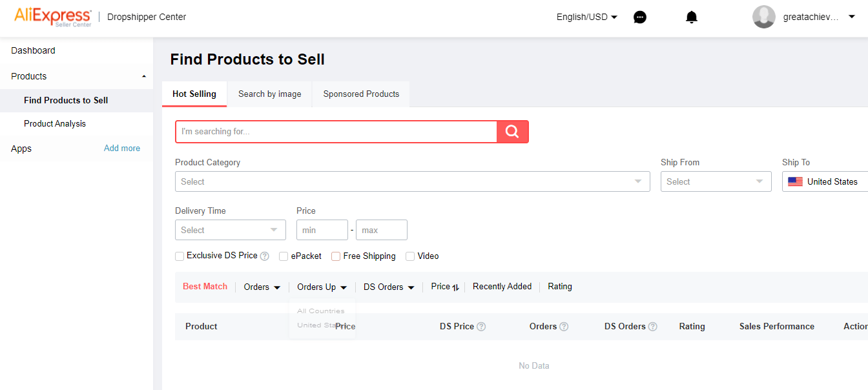Click the user profile avatar
The image size is (868, 390).
[763, 17]
